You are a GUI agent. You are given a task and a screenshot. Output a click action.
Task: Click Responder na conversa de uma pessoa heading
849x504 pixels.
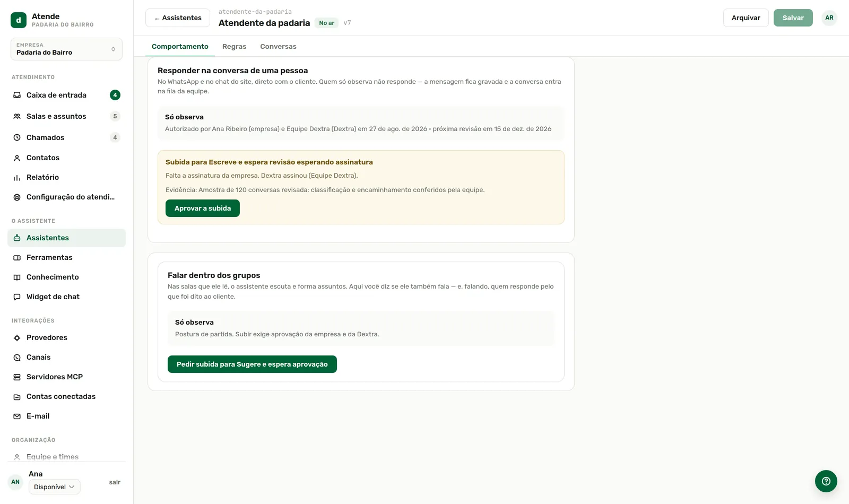(232, 70)
